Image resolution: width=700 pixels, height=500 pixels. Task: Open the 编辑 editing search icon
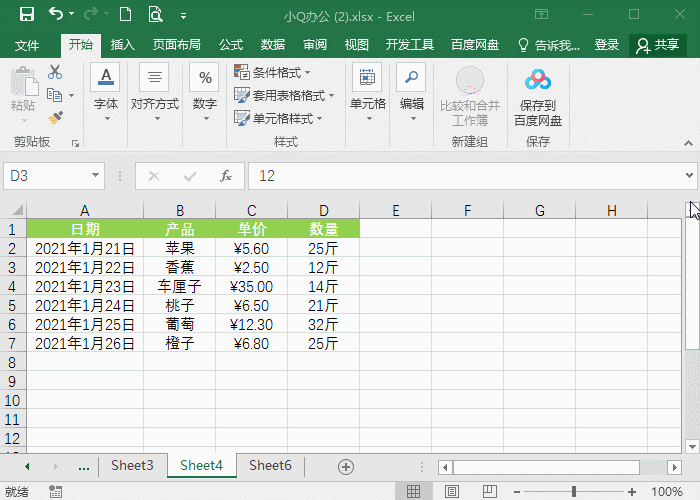point(411,77)
